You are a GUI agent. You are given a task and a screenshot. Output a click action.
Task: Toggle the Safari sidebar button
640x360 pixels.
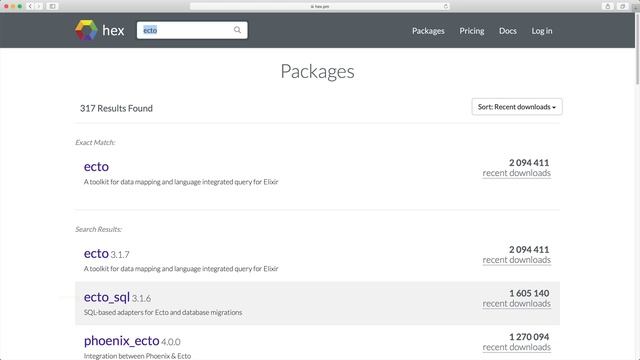pyautogui.click(x=52, y=6)
